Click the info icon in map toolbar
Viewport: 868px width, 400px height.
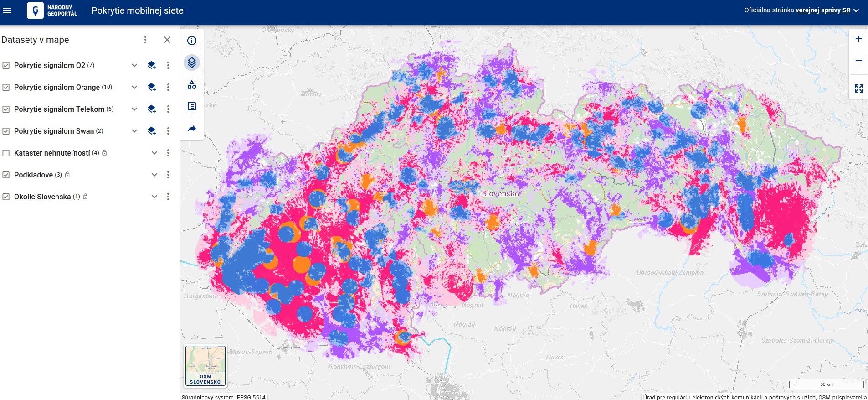coord(192,41)
